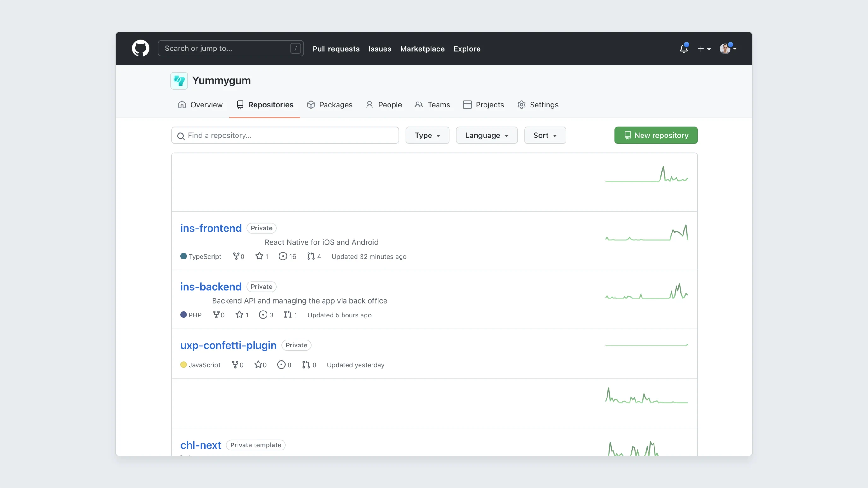Click uxp-confetti-plugin issues icon
The image size is (868, 488).
(x=281, y=364)
